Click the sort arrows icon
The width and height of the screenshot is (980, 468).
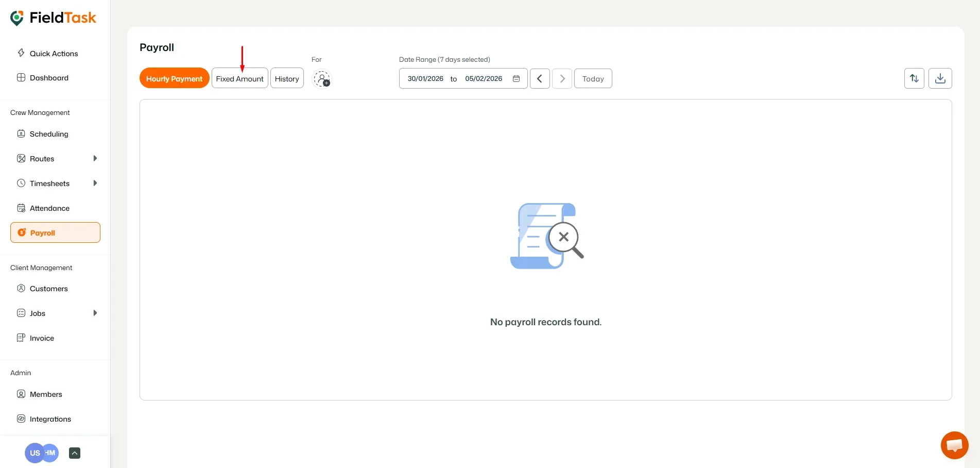click(x=914, y=78)
